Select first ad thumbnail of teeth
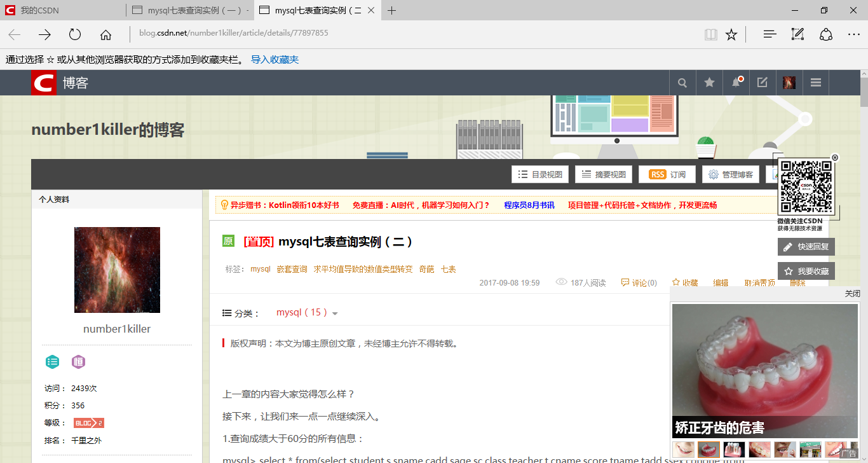 (683, 450)
